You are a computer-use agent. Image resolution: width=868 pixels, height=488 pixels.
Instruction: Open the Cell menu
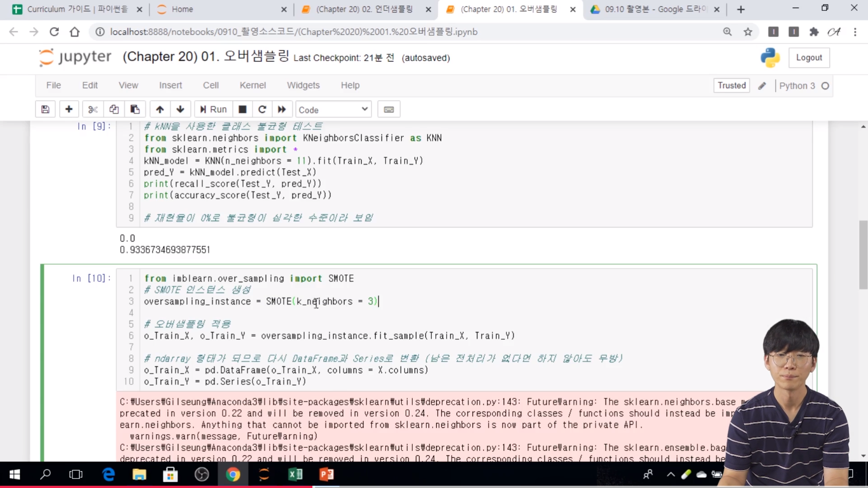tap(211, 85)
